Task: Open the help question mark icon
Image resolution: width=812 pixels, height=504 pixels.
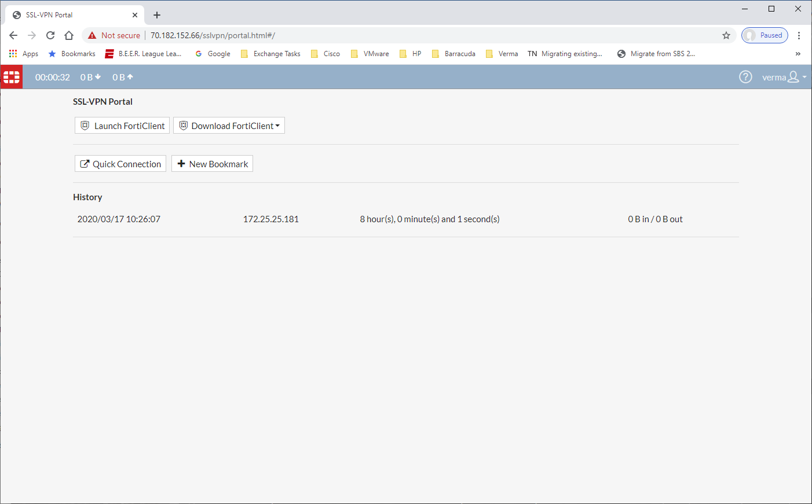Action: click(x=745, y=77)
